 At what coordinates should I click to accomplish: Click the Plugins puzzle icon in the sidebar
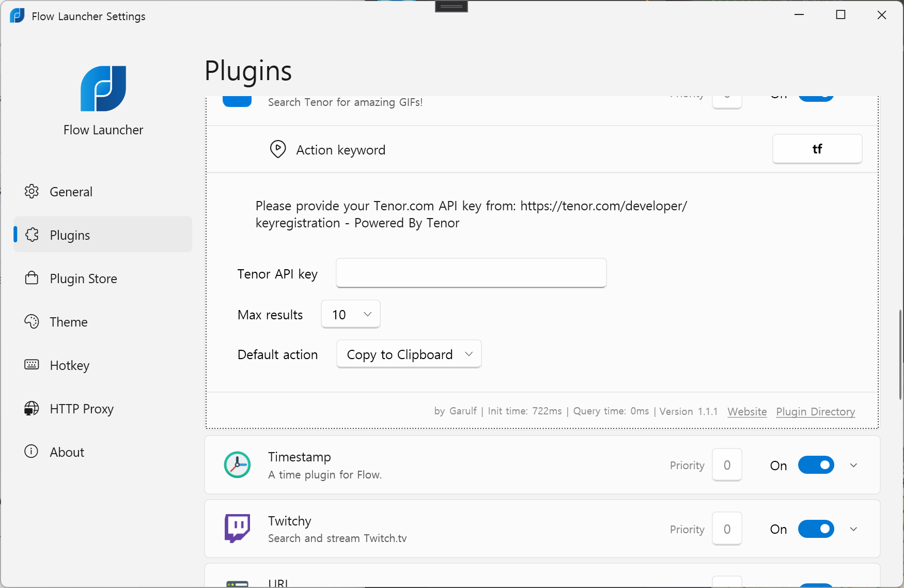[x=32, y=235]
